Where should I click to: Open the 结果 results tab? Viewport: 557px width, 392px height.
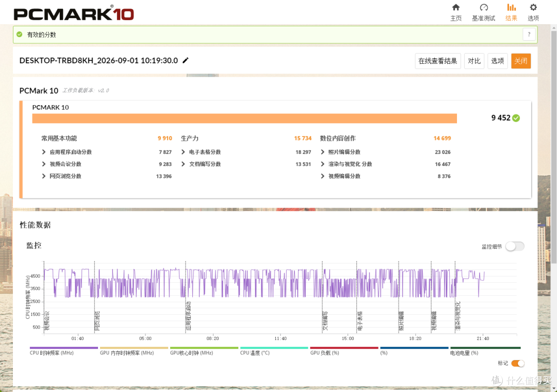(511, 13)
